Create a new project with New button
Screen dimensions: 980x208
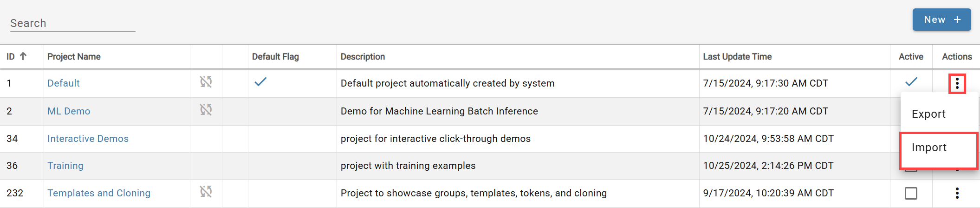click(941, 20)
